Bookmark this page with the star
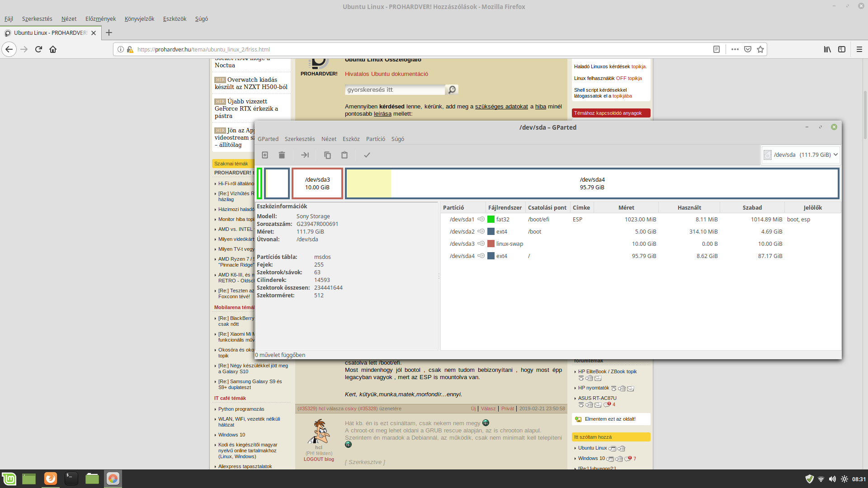The height and width of the screenshot is (488, 868). (760, 49)
